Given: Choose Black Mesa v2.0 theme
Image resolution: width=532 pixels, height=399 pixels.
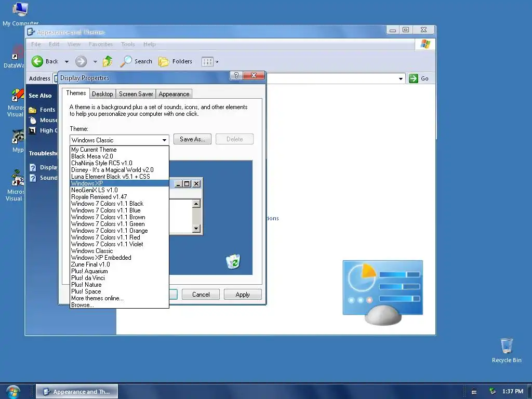Looking at the screenshot, I should tap(119, 156).
